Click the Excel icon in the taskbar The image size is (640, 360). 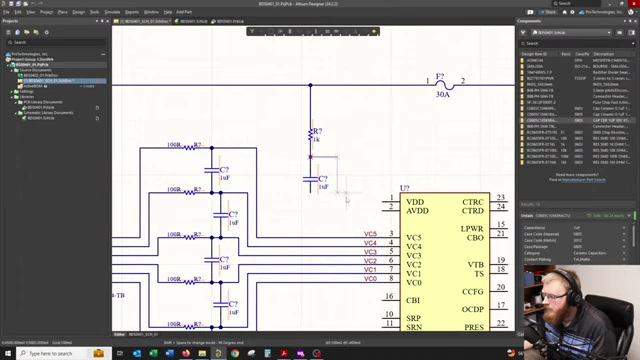click(153, 353)
